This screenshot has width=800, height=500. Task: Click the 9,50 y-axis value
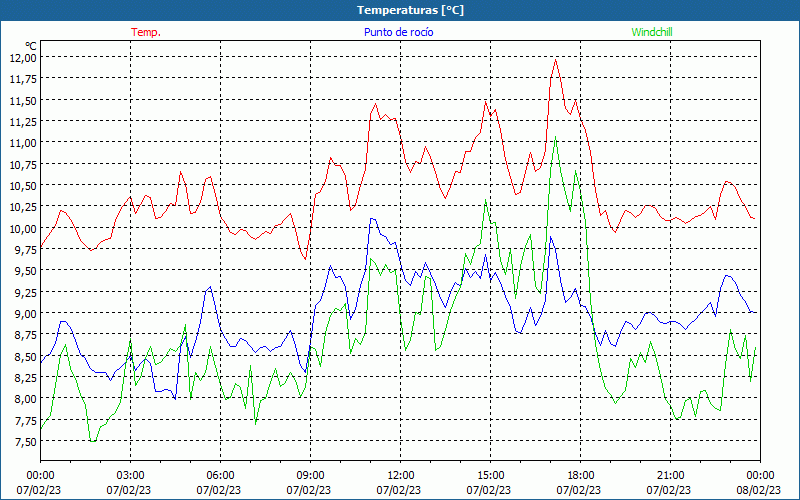26,270
